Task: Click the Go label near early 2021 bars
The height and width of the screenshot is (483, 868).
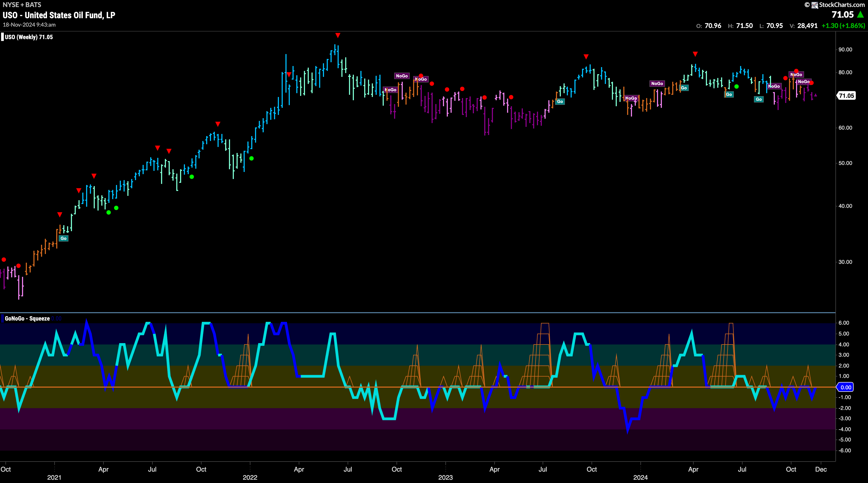Action: 63,238
